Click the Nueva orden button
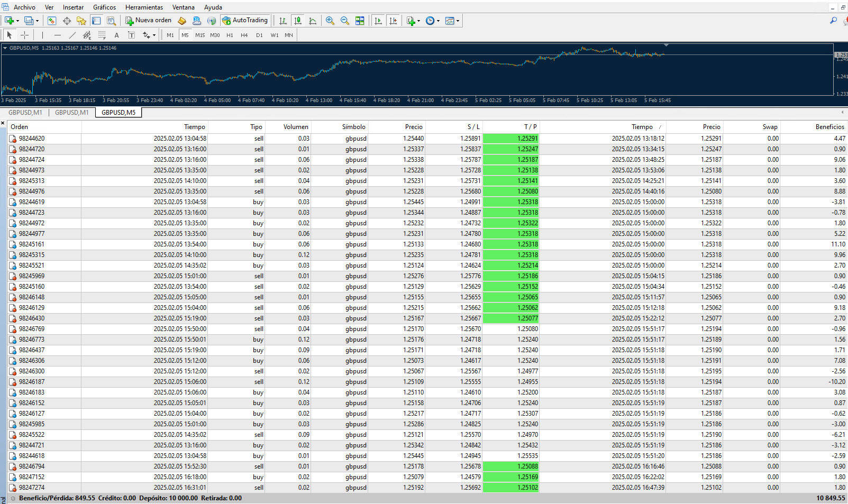Viewport: 848px width, 504px height. tap(148, 21)
